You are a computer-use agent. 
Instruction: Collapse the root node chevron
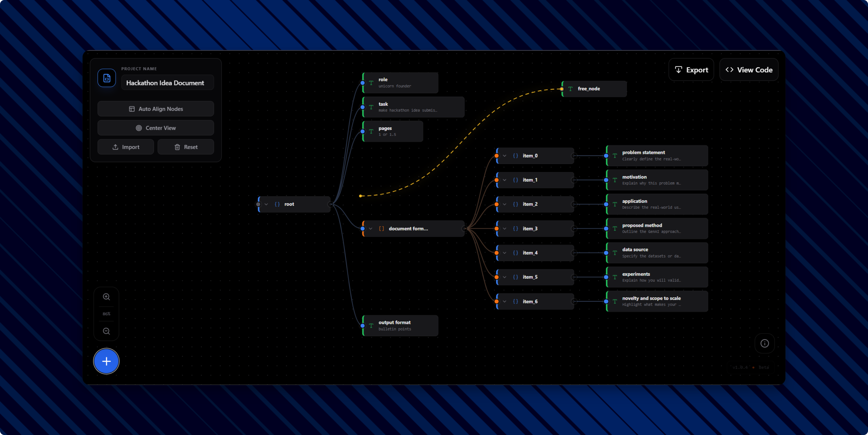pyautogui.click(x=266, y=204)
